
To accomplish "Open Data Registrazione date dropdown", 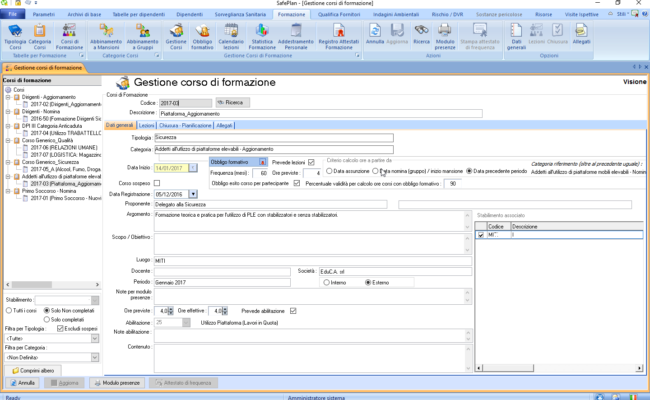I will coord(193,194).
